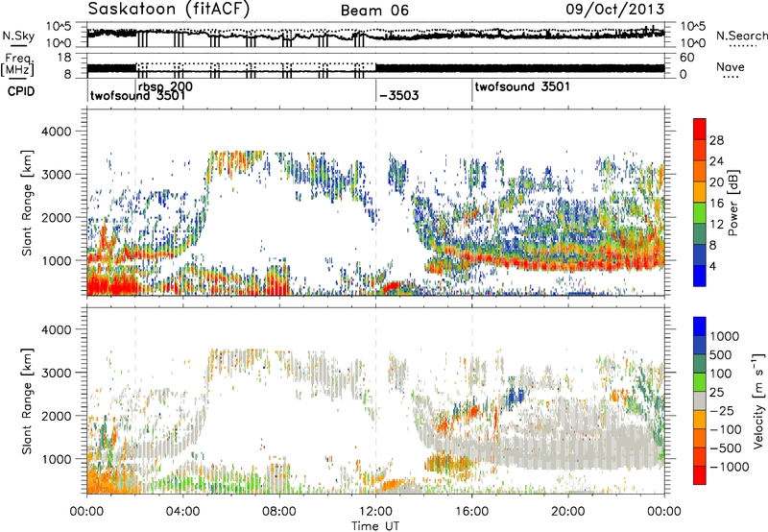The width and height of the screenshot is (768, 532).
Task: Click the 'CPID' row label
Action: click(21, 91)
